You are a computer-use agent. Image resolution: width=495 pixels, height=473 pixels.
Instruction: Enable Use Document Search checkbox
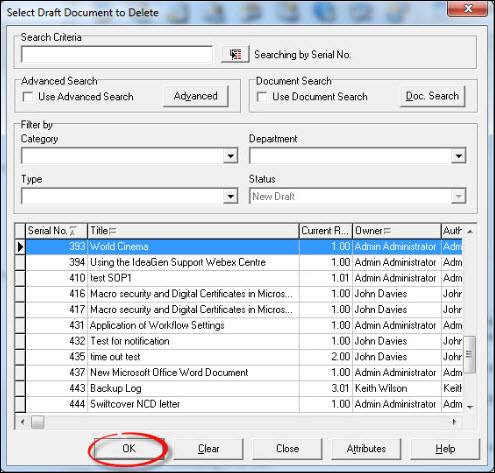coord(262,97)
